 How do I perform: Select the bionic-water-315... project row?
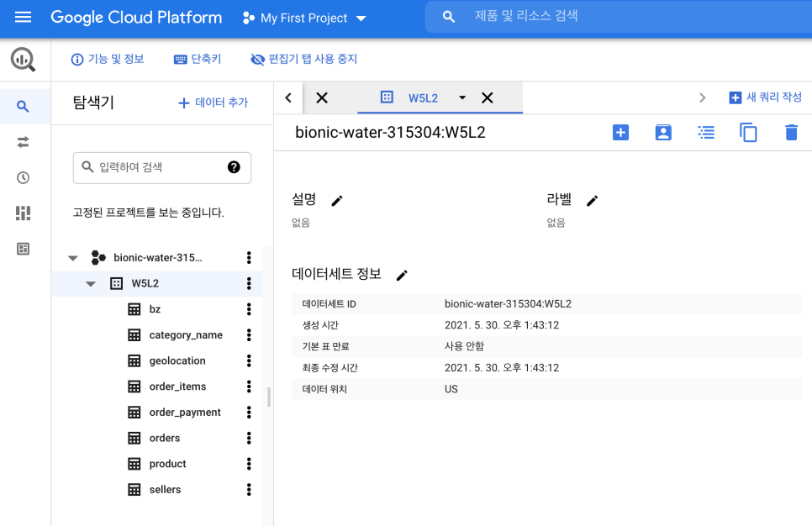point(157,257)
